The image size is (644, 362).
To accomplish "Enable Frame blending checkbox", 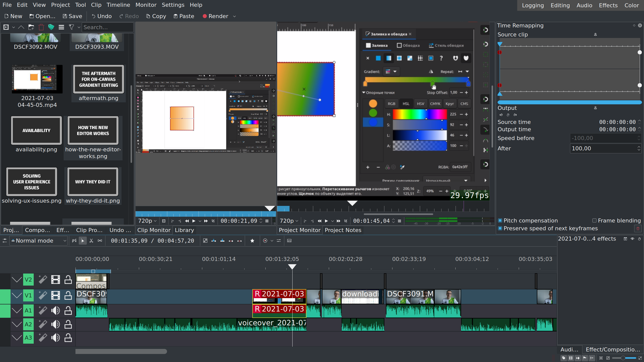I will click(594, 220).
